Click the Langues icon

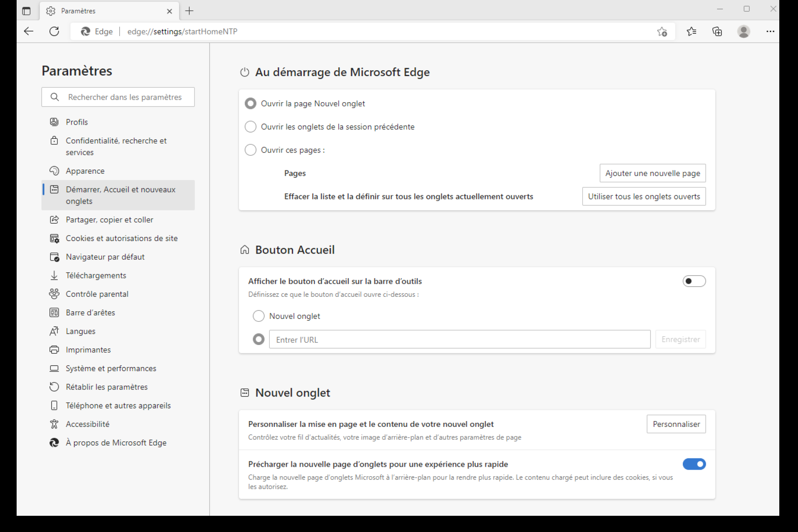pyautogui.click(x=54, y=331)
